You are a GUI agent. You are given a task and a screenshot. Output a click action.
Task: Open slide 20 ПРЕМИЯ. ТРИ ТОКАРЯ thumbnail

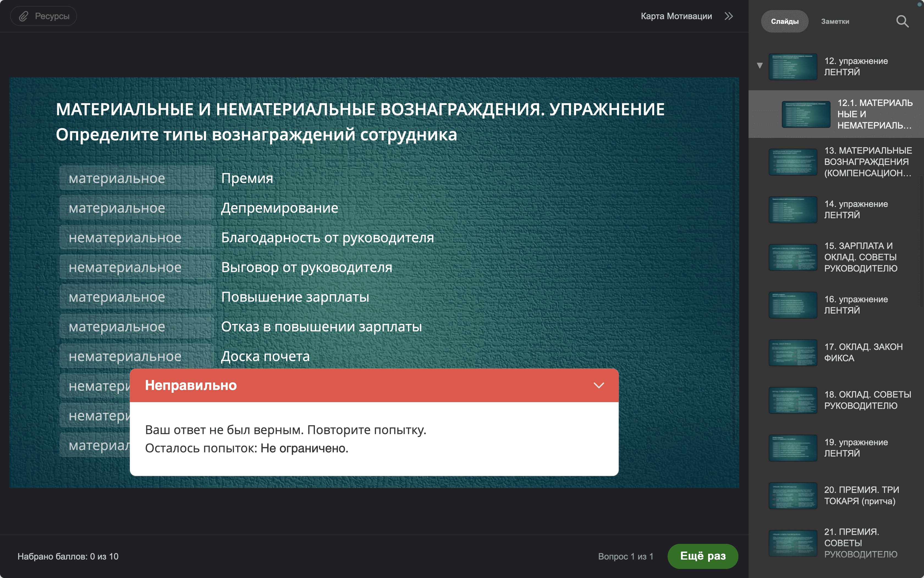(x=793, y=495)
